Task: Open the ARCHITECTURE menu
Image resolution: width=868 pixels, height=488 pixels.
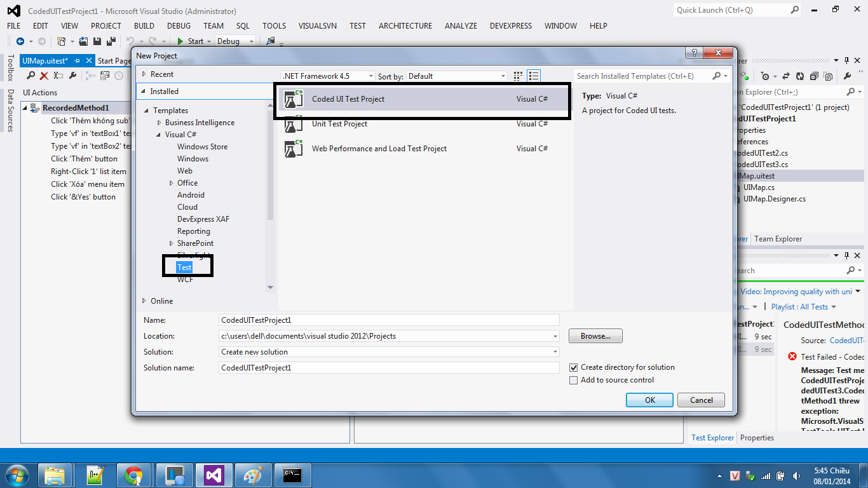Action: 405,25
